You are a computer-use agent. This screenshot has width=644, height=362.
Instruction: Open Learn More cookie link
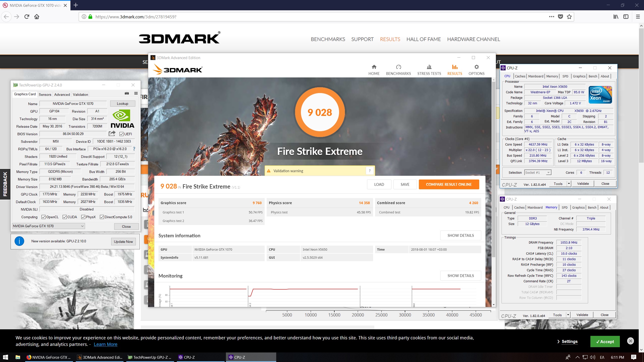coord(105,344)
